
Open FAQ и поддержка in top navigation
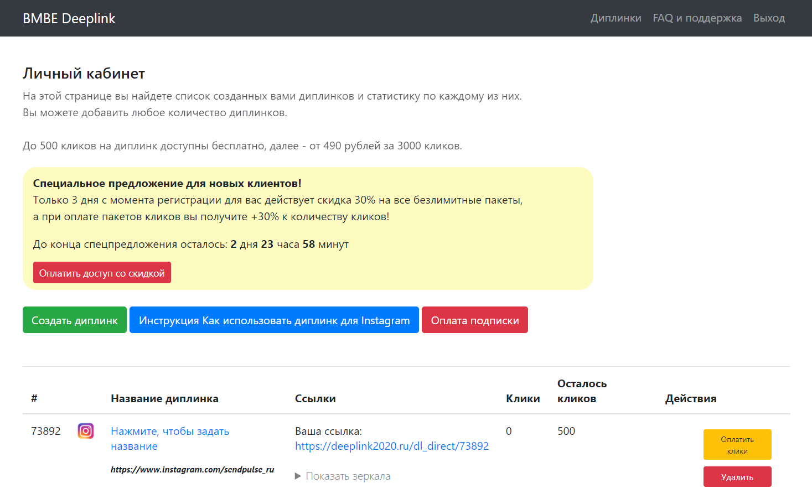(x=697, y=18)
